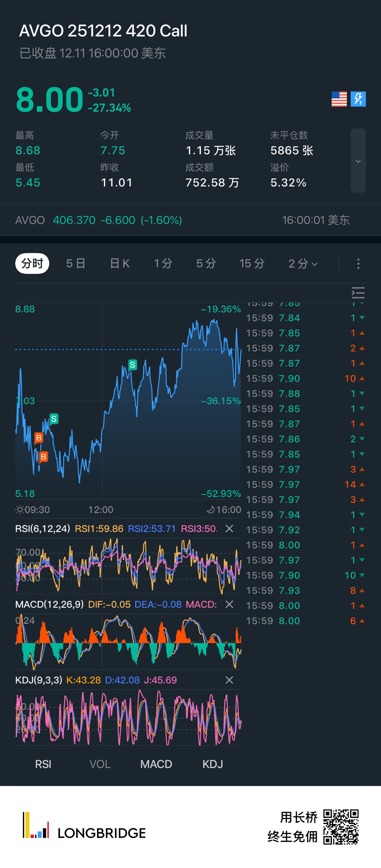Switch to the 日K chart tab
381x868 pixels.
(120, 264)
